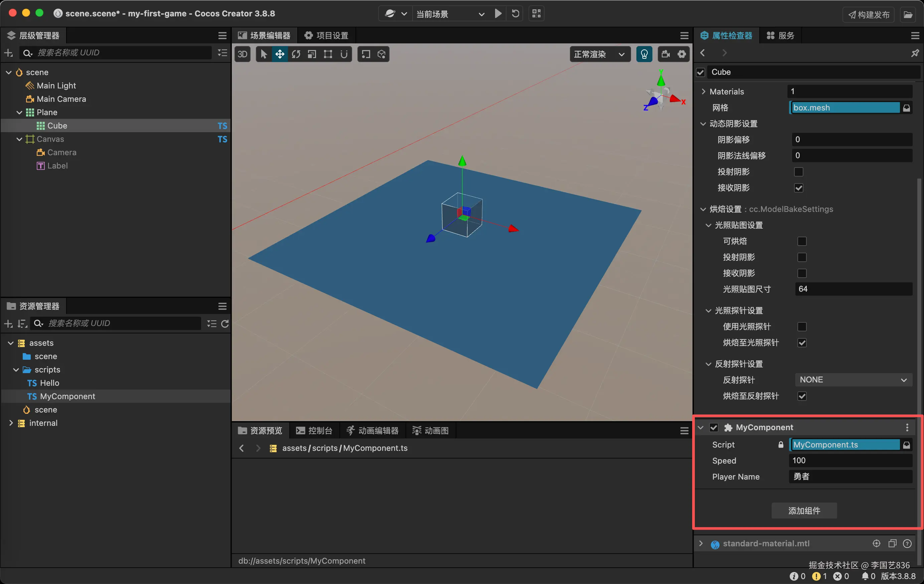Screen dimensions: 924x584
Task: Click the play preview button
Action: [x=498, y=14]
